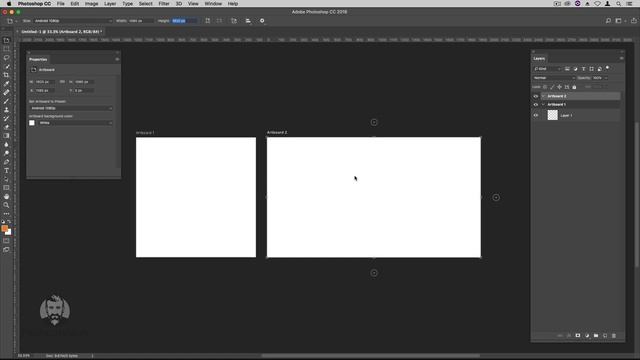Screen dimensions: 640x360
Task: Toggle visibility of Artboard 2 layer
Action: [x=536, y=96]
